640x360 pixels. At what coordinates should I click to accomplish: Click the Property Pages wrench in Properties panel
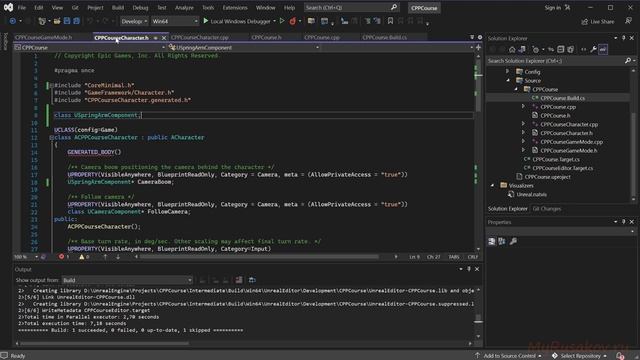513,241
